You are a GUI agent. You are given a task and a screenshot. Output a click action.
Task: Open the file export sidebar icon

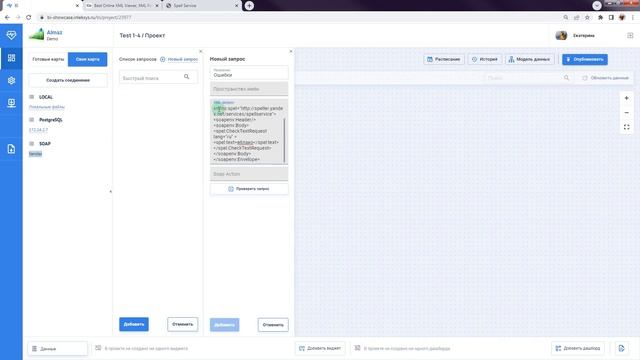(11, 149)
